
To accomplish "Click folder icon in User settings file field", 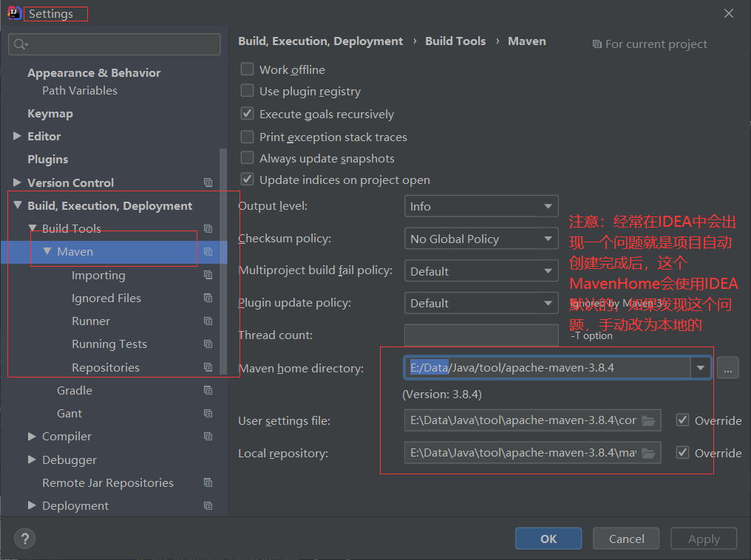I will point(648,421).
